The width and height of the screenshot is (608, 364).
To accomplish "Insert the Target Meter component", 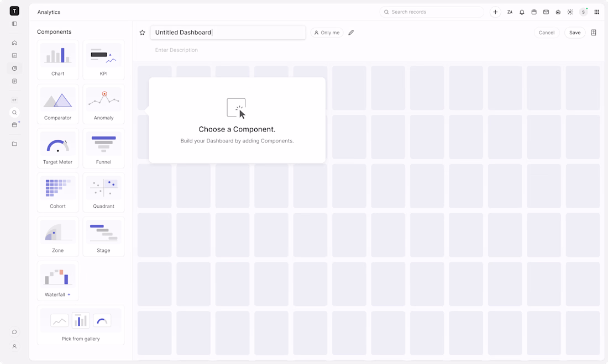I will click(x=58, y=148).
